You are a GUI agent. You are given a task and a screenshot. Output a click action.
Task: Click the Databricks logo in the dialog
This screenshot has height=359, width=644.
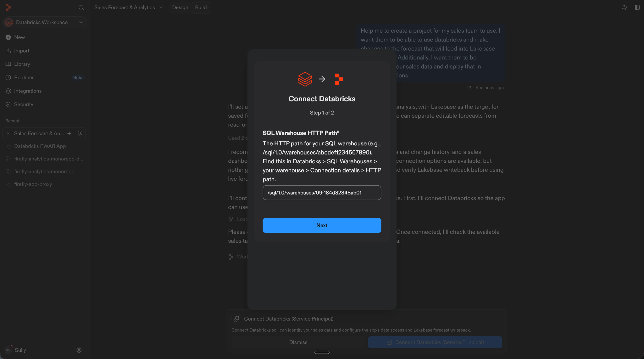(x=305, y=79)
